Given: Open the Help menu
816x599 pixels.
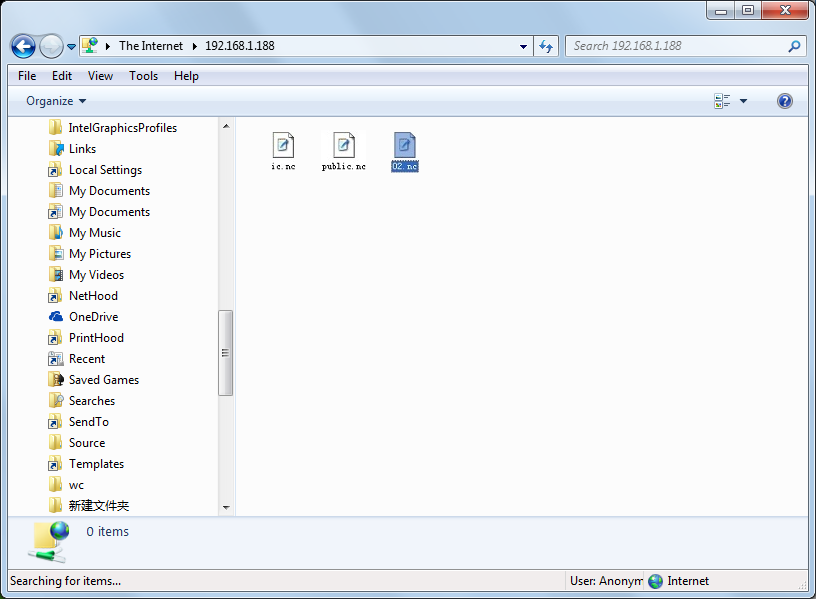Looking at the screenshot, I should pos(186,76).
